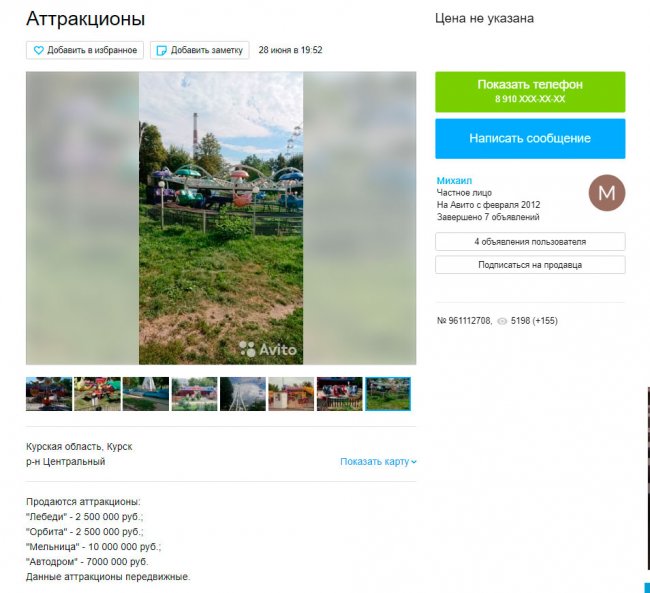Select the seventh thumbnail with dark ride

pos(340,394)
